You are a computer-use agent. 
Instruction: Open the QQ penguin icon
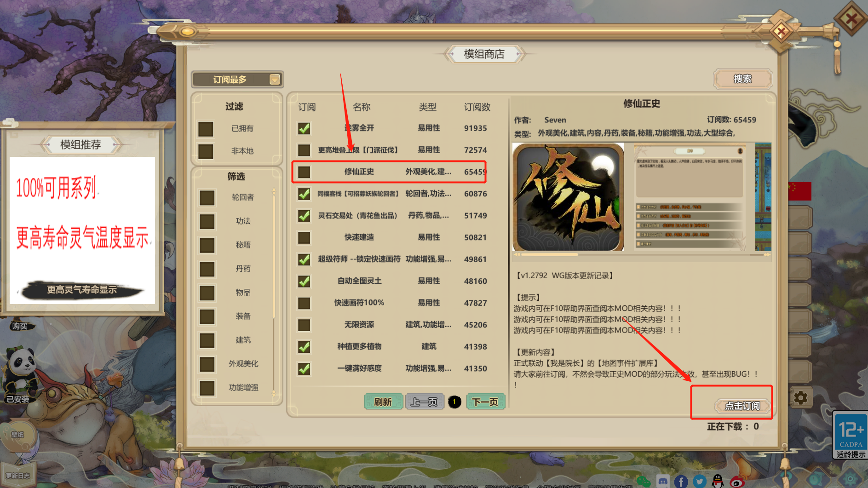pos(718,482)
